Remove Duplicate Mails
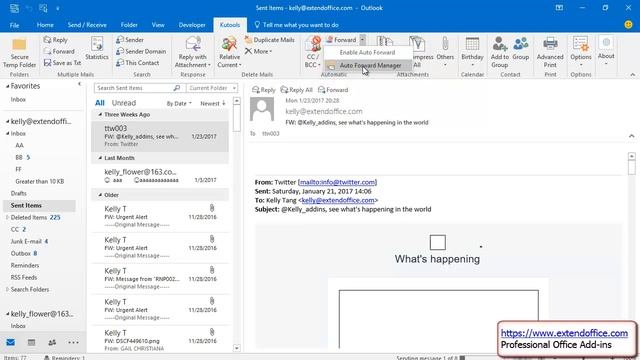The image size is (640, 360). [x=269, y=40]
